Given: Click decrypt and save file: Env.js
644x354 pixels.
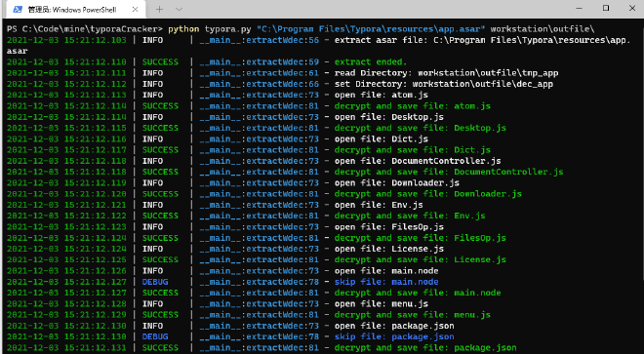Looking at the screenshot, I should (x=410, y=216).
